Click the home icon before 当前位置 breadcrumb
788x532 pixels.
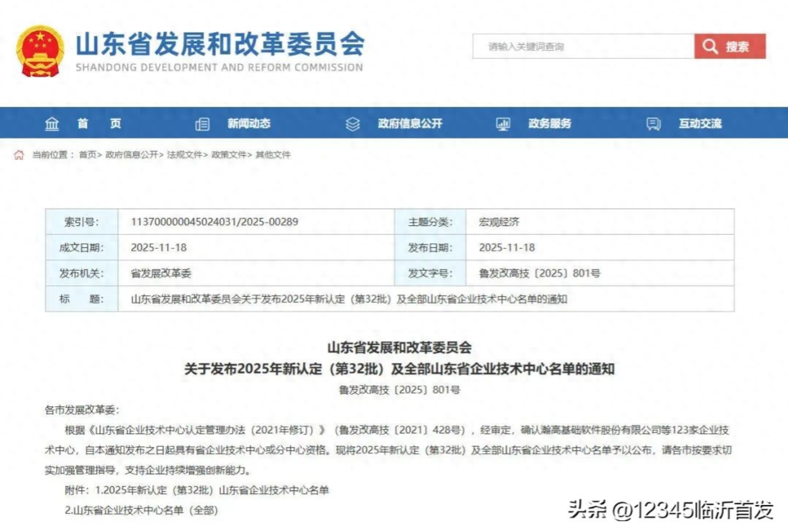pyautogui.click(x=18, y=155)
